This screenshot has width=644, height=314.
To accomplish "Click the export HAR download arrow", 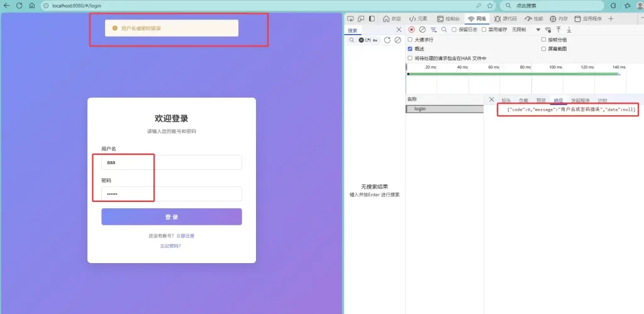I will [569, 30].
